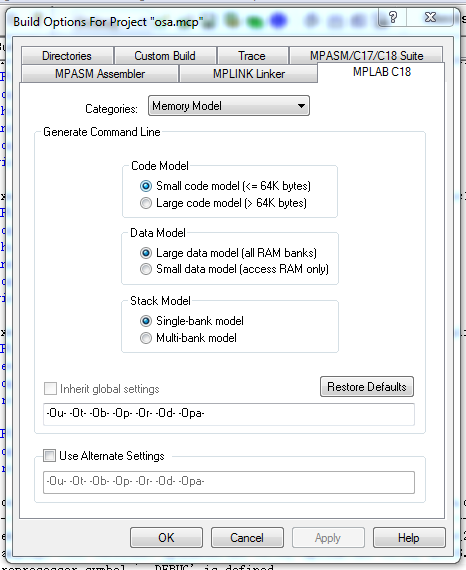The height and width of the screenshot is (570, 466).
Task: Click the Apply button
Action: 328,538
